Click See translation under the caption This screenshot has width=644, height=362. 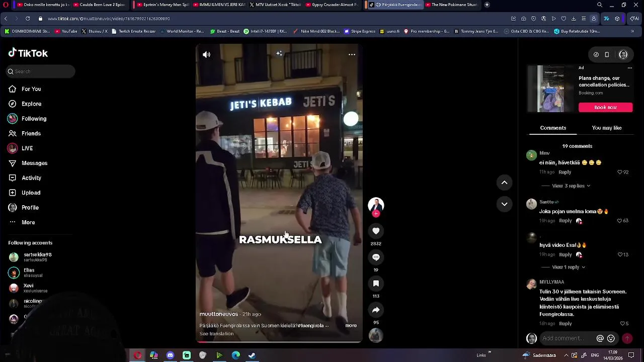click(x=216, y=334)
